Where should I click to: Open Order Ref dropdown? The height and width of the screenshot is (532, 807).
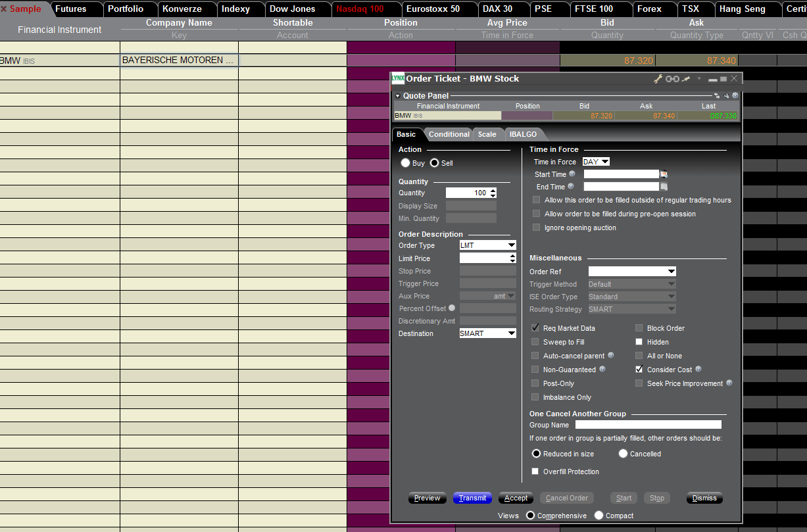click(632, 272)
